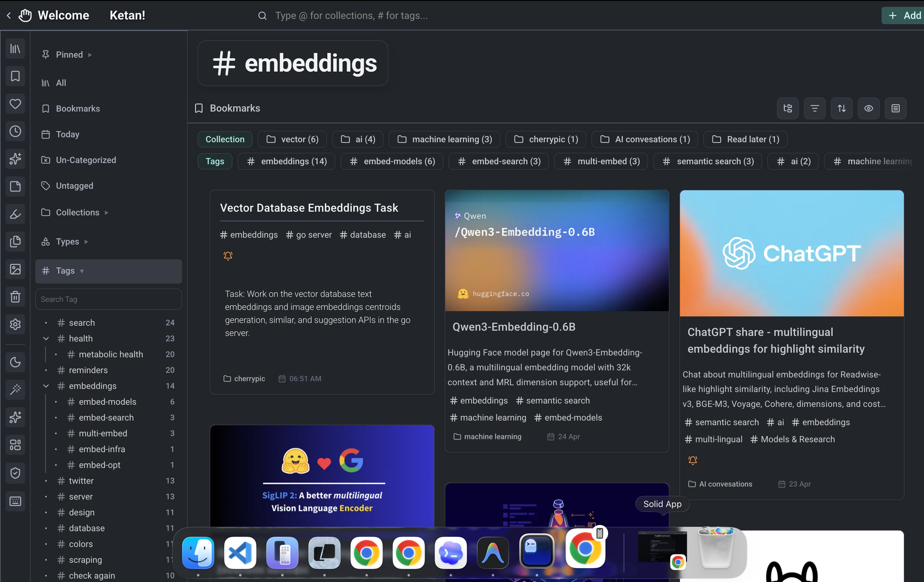
Task: Click the Add button
Action: pos(903,15)
